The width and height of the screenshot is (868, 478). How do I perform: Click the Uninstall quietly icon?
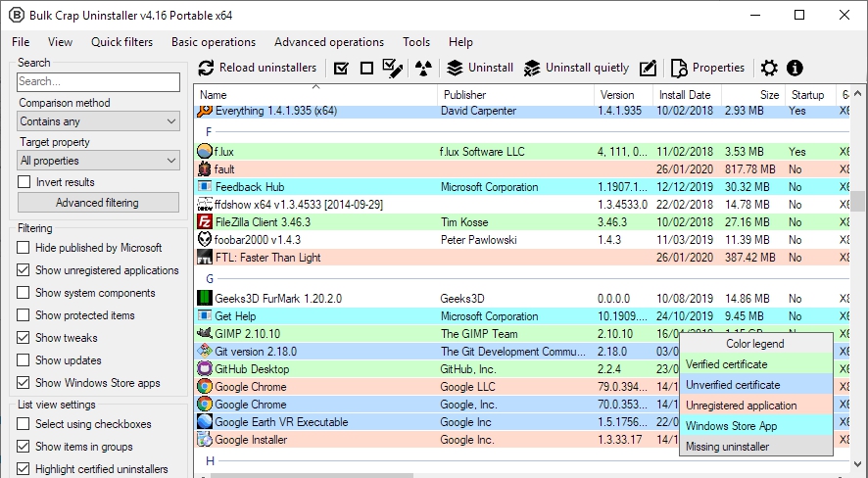click(x=531, y=68)
